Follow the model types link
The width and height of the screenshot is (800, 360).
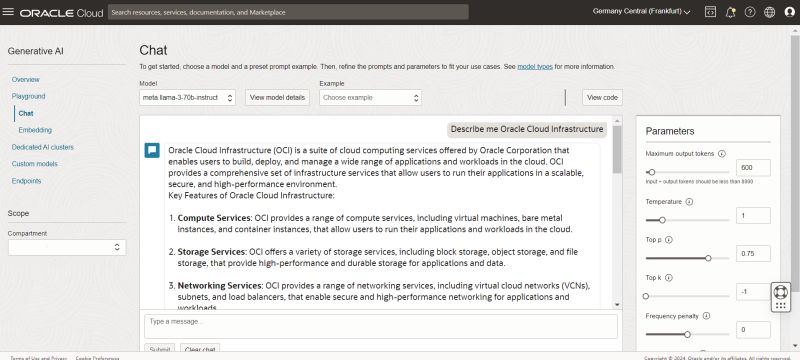point(535,67)
